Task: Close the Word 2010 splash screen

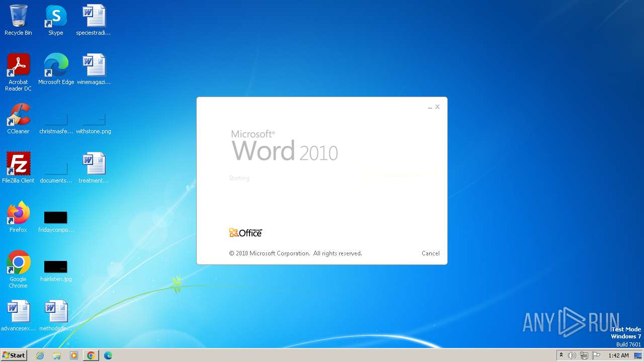Action: click(438, 107)
